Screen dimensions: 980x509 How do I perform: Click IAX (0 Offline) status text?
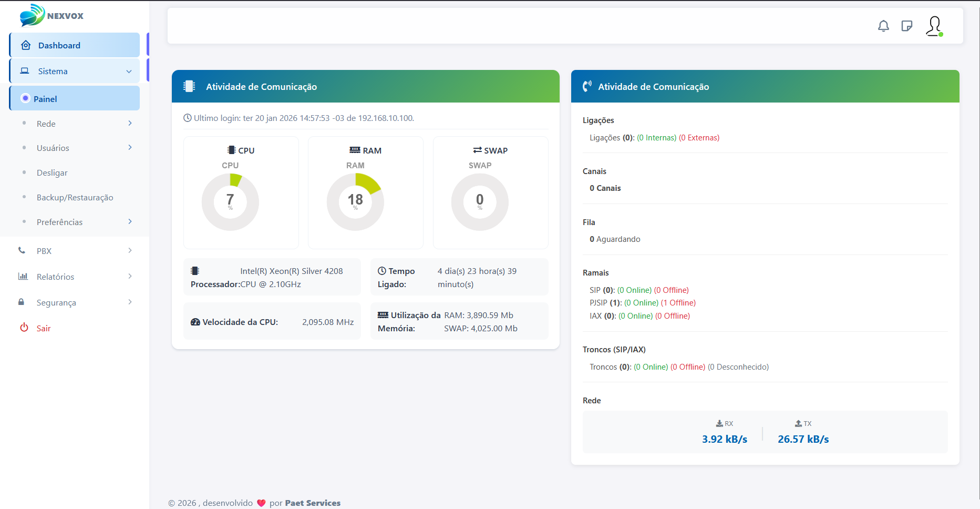tap(673, 316)
